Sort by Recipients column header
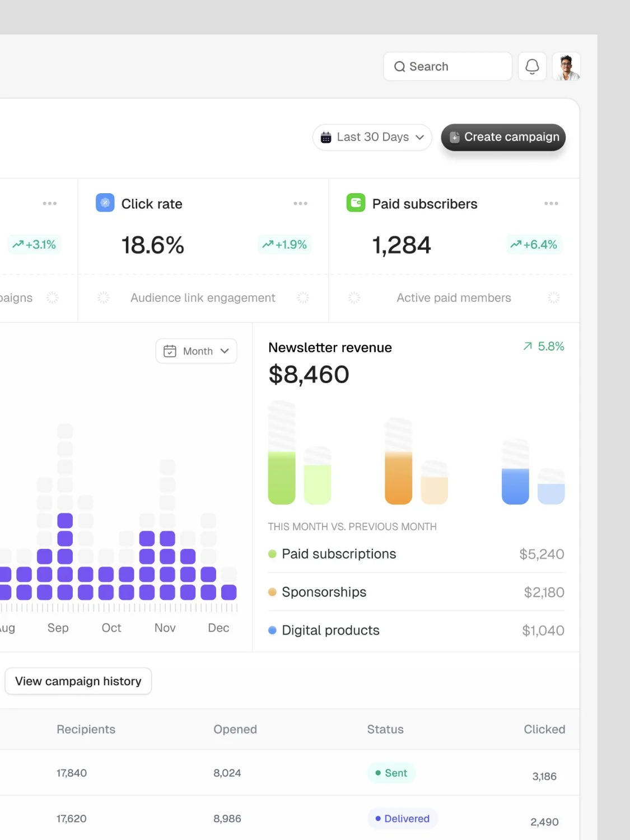Image resolution: width=630 pixels, height=840 pixels. pyautogui.click(x=86, y=729)
